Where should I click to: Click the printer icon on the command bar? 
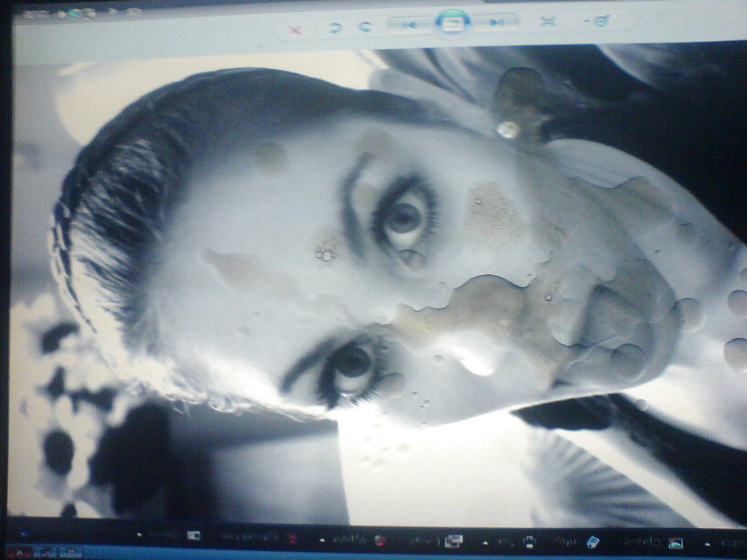pyautogui.click(x=529, y=541)
